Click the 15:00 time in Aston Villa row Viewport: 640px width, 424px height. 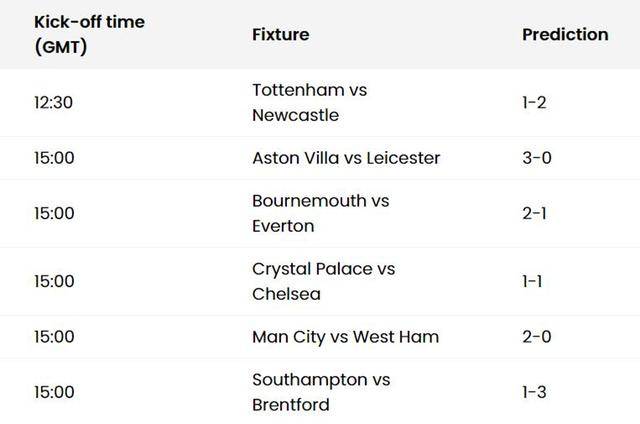(x=54, y=158)
